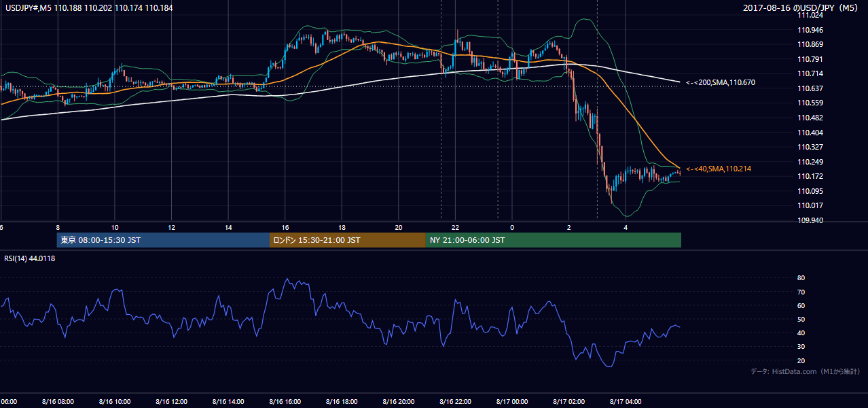868x408 pixels.
Task: Click the 8/17 00:00 date axis label
Action: pos(512,402)
